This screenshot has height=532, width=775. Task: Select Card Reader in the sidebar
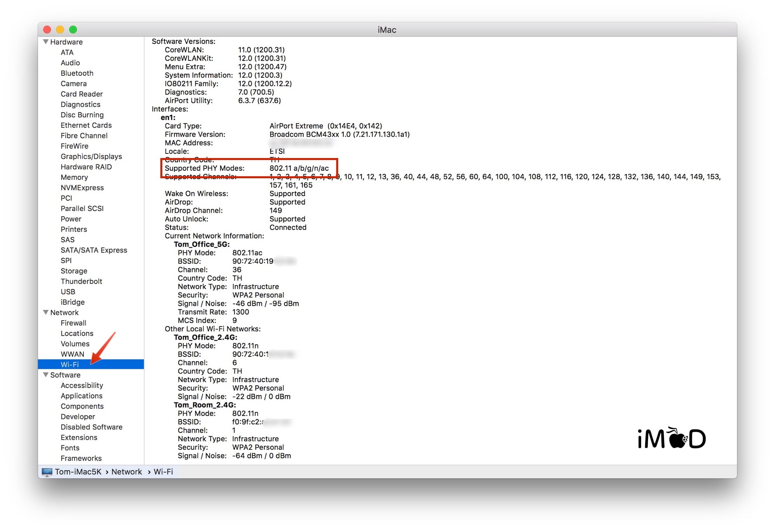pyautogui.click(x=82, y=94)
